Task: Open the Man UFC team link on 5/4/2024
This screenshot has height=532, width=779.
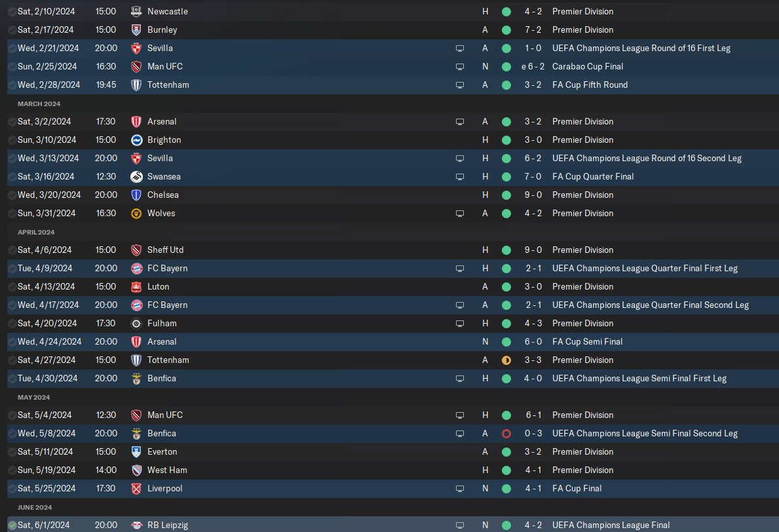Action: 165,415
